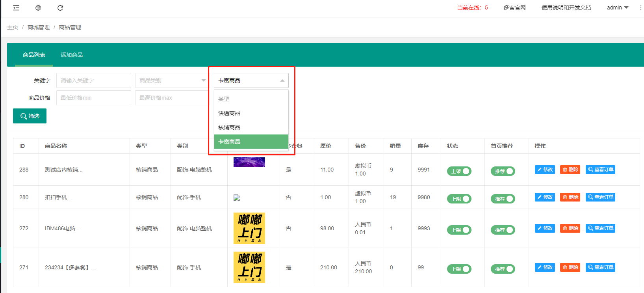Delete product 271 using 删除 button

point(570,267)
